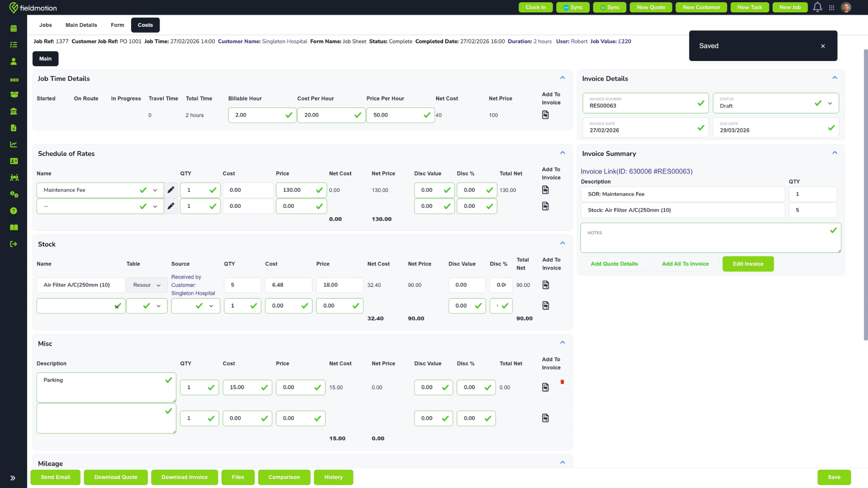The height and width of the screenshot is (488, 868).
Task: Open the bank building sidebar icon
Action: (x=14, y=111)
